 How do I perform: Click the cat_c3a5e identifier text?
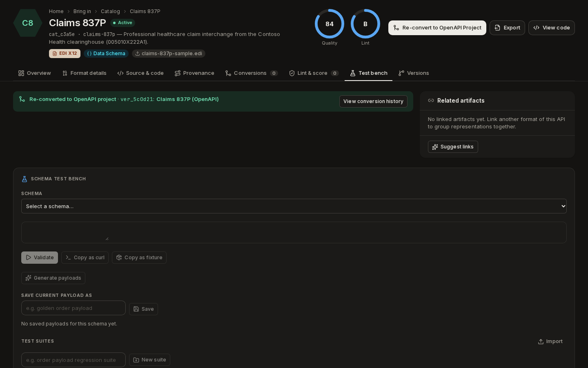coord(62,34)
